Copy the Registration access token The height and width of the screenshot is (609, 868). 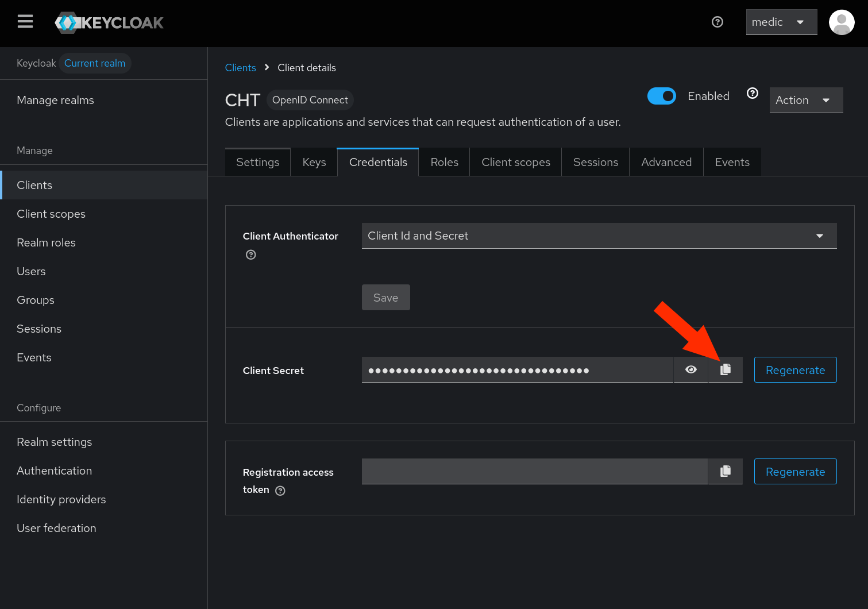(726, 471)
